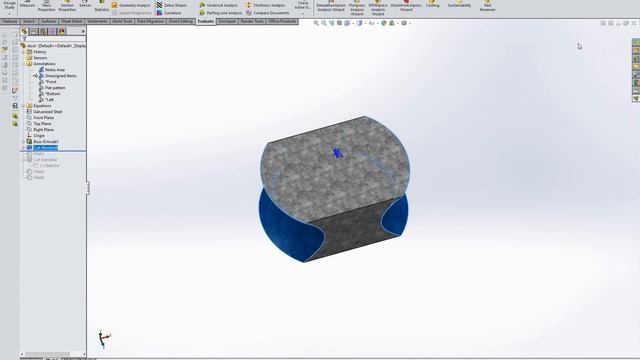
Task: Open Compare Documents
Action: 268,13
